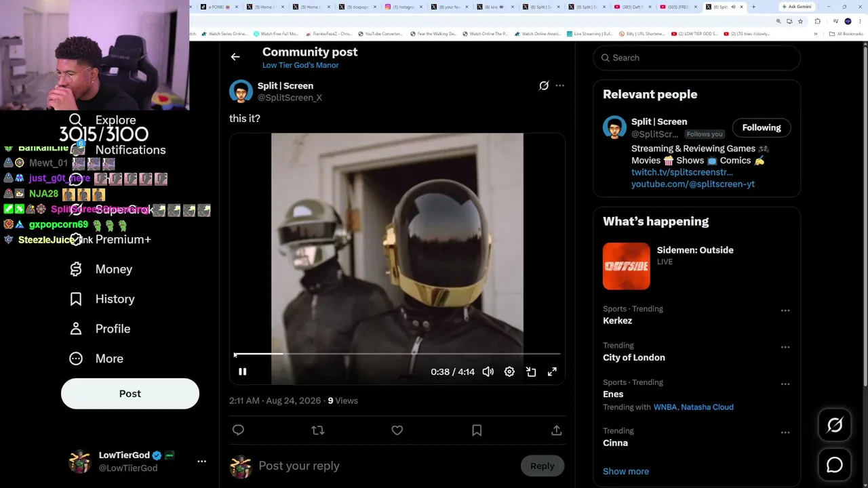Screen dimensions: 868x488
Task: Click the Search box on X
Action: click(x=697, y=58)
